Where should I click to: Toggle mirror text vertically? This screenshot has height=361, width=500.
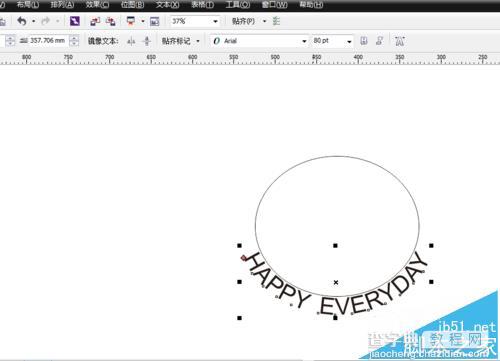point(146,41)
